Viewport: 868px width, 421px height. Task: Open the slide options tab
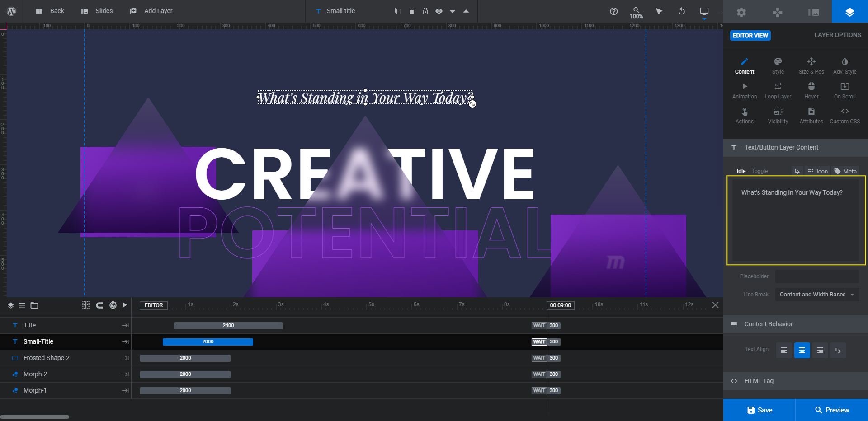point(814,12)
